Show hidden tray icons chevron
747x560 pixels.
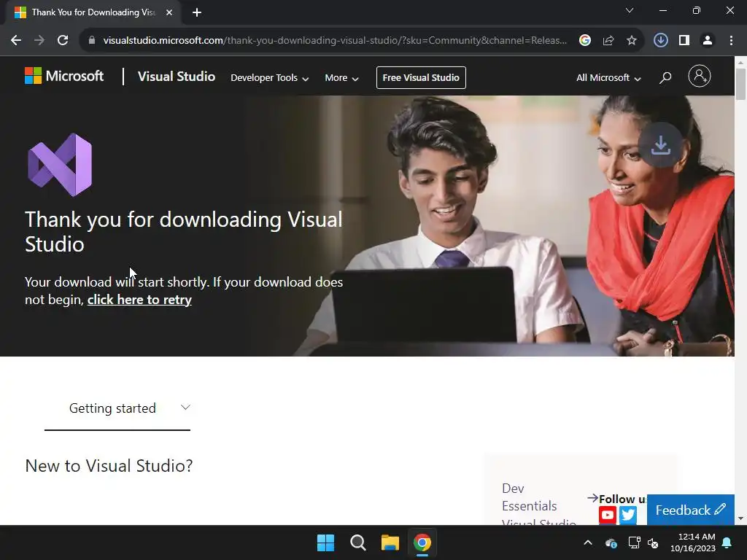588,542
